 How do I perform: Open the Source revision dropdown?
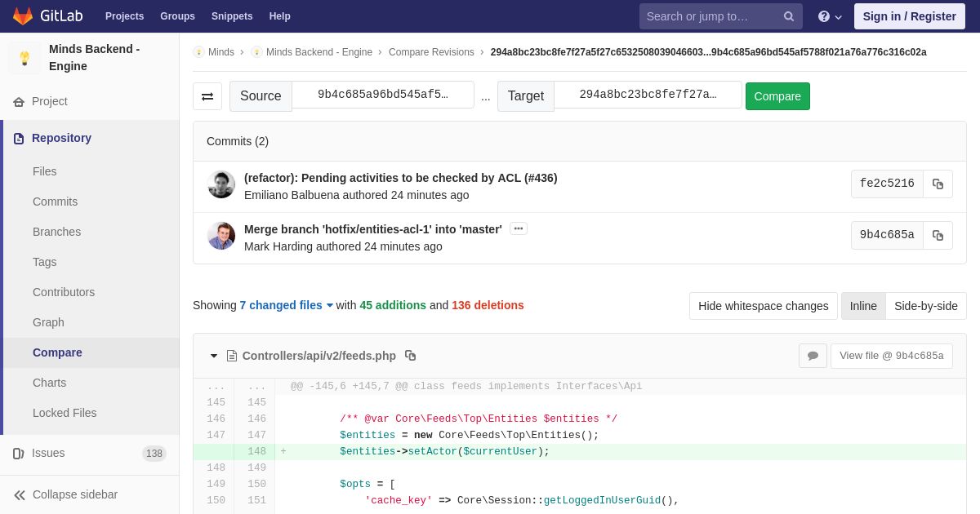(383, 95)
